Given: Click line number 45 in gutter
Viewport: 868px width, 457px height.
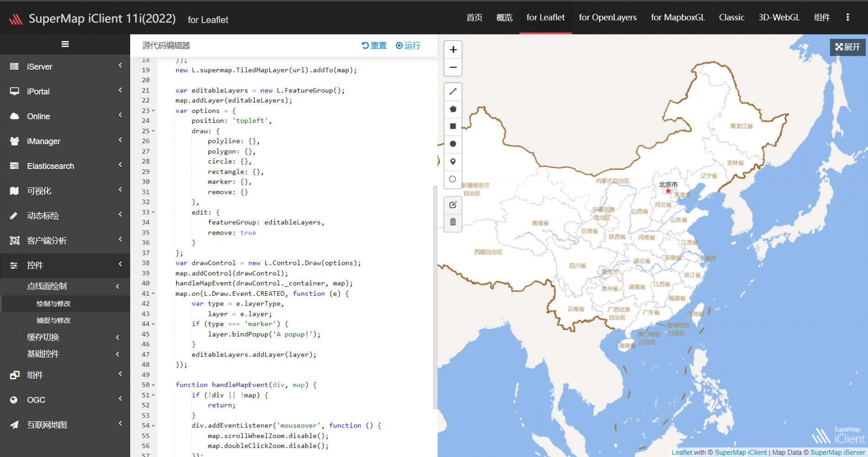Looking at the screenshot, I should 146,334.
